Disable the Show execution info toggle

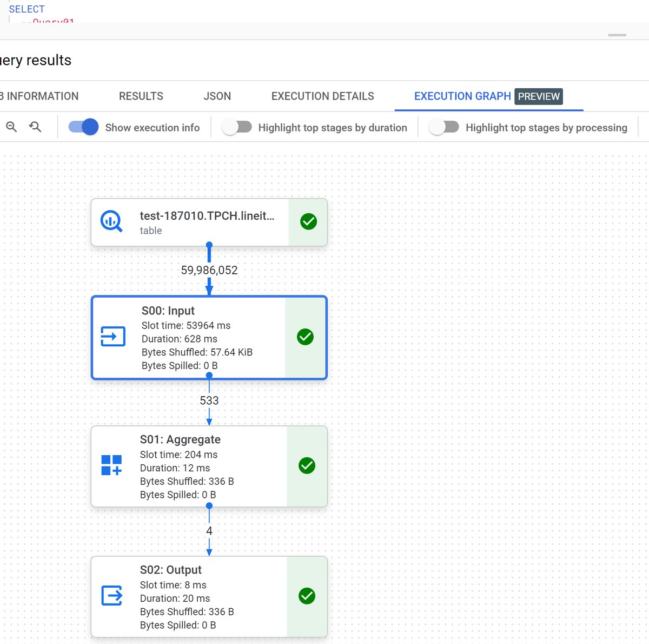coord(82,127)
